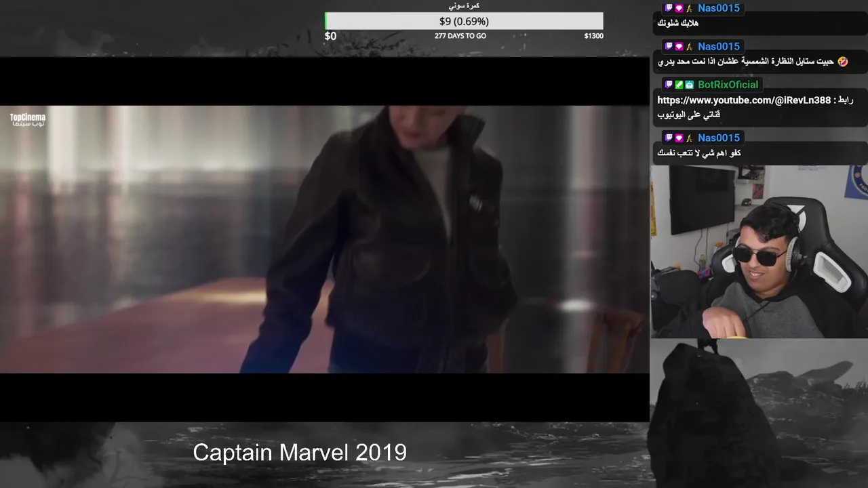Click the Twitch badge above the 'حبيت ستايل النظارة' message

pyautogui.click(x=669, y=47)
